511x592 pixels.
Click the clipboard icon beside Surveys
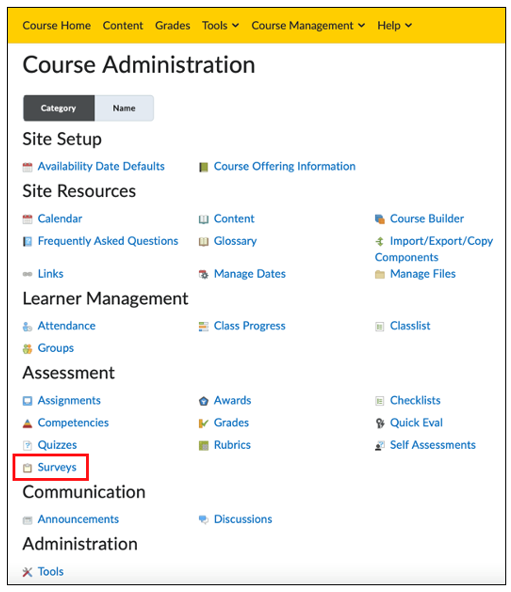coord(27,468)
